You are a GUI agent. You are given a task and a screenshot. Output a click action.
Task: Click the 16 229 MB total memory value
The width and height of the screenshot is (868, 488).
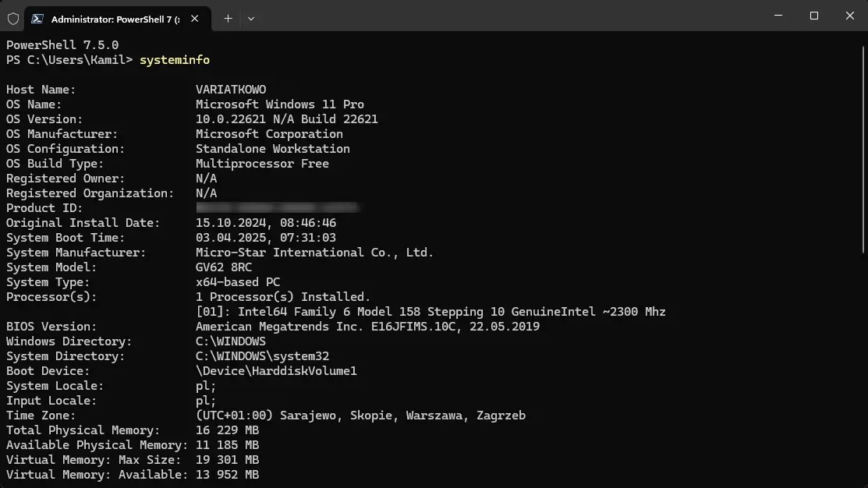coord(227,430)
